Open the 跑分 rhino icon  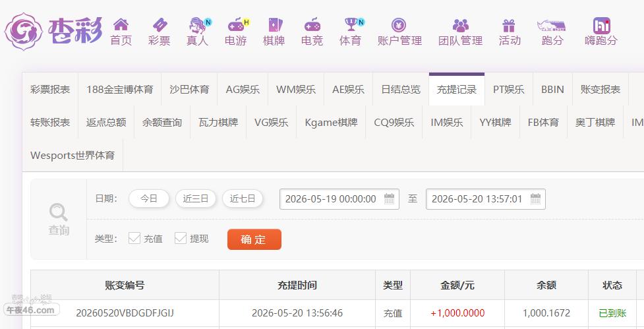551,26
